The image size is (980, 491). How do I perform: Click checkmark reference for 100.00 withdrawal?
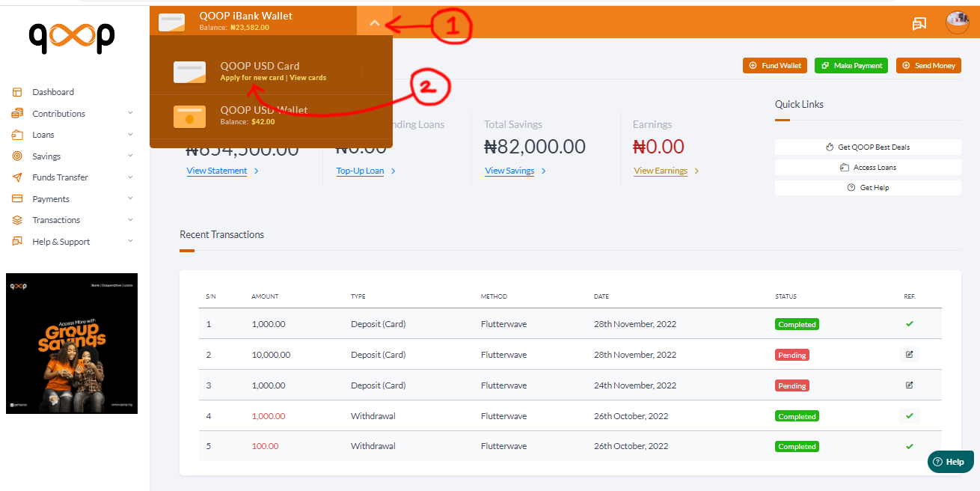point(909,446)
